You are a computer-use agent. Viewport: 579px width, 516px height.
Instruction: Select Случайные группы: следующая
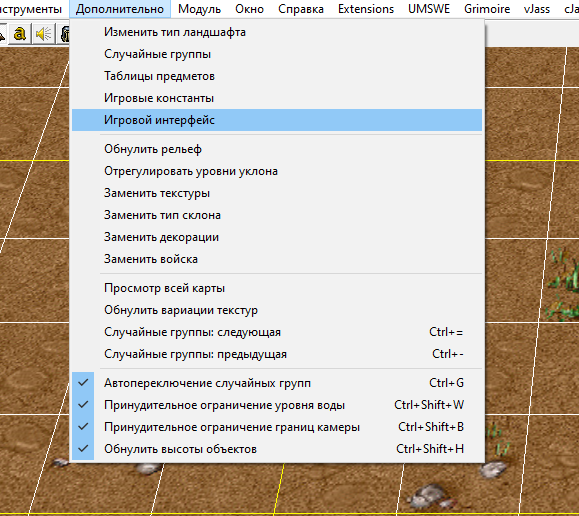(277, 332)
